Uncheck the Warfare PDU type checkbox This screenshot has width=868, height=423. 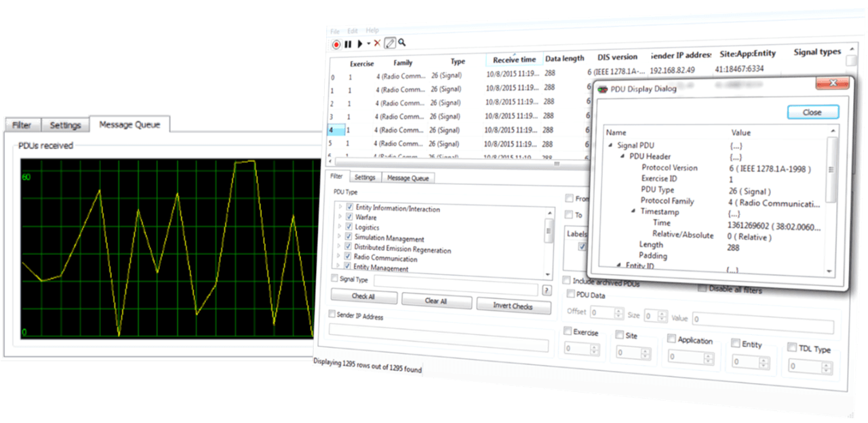tap(350, 217)
